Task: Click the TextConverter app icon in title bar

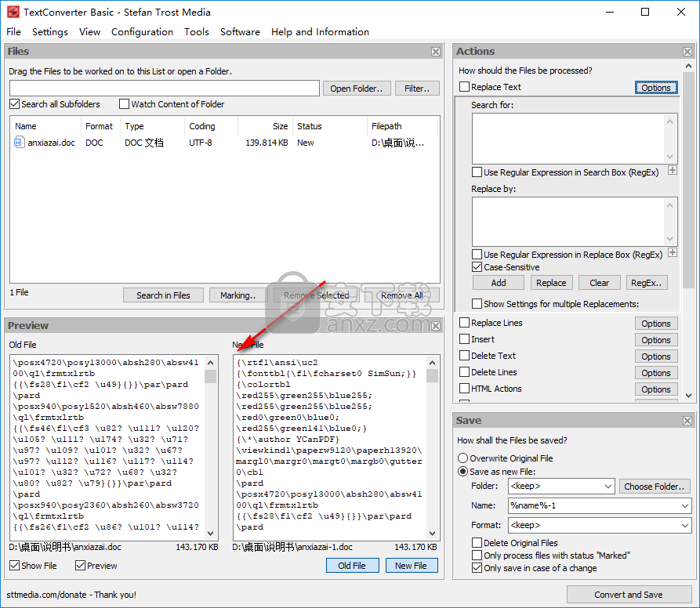Action: point(13,12)
